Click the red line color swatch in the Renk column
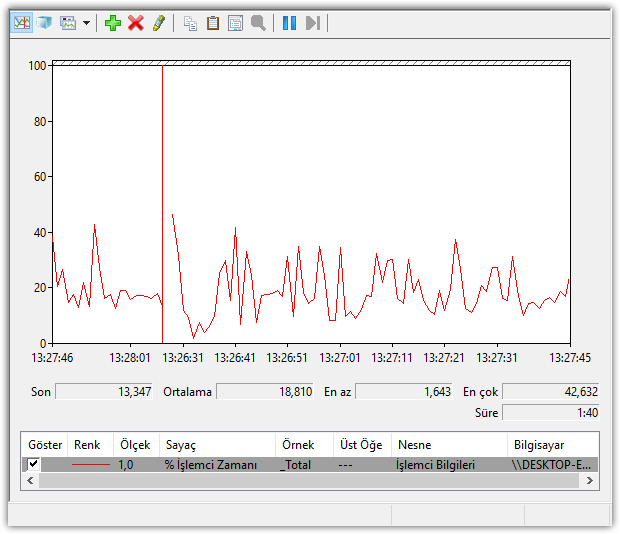Viewport: 620px width, 534px height. [91, 464]
